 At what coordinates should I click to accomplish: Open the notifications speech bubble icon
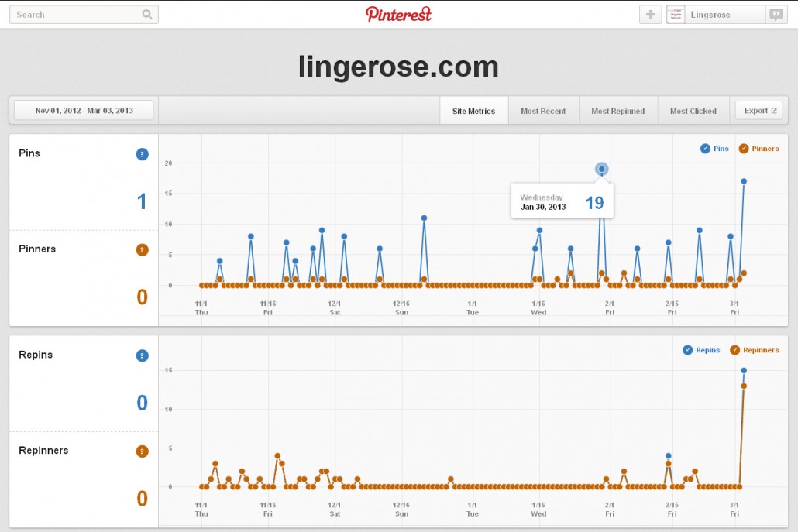pos(776,15)
